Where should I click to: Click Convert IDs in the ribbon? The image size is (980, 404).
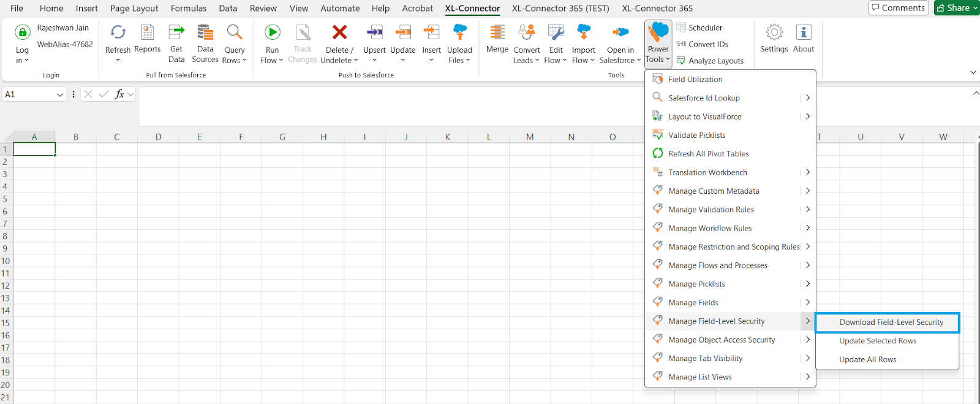pyautogui.click(x=702, y=44)
